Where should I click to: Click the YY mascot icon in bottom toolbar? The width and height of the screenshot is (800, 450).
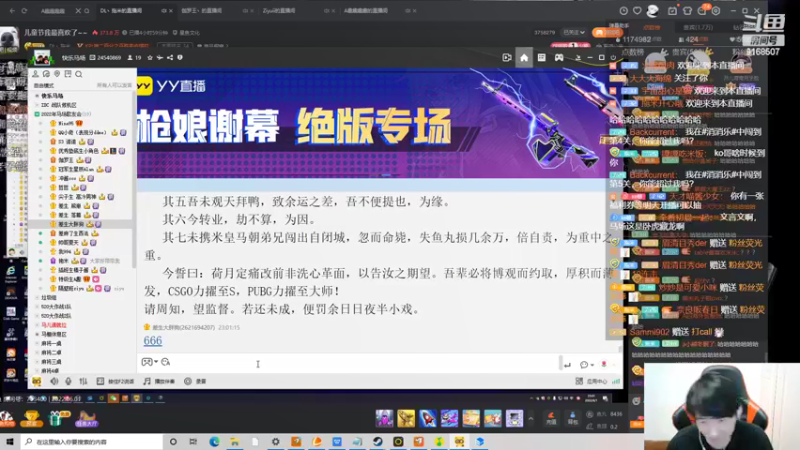tap(36, 381)
